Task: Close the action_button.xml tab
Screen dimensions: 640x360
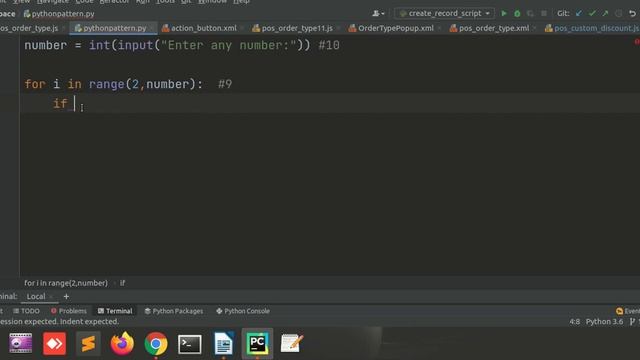Action: click(242, 28)
